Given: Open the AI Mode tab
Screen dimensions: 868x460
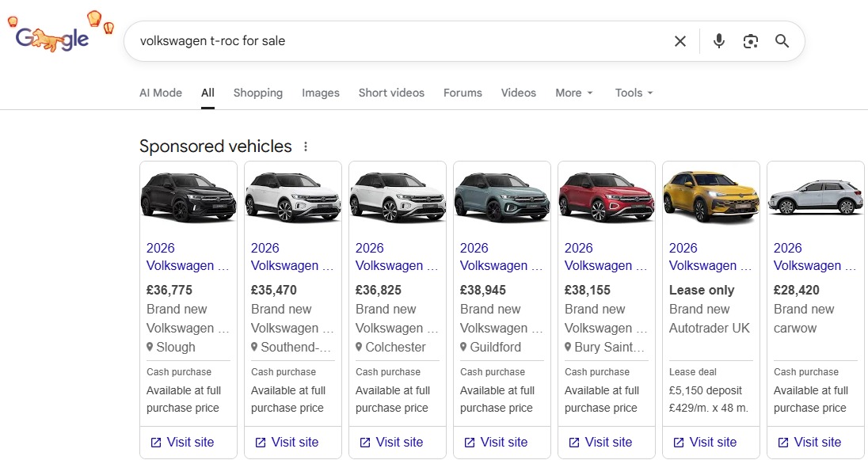Looking at the screenshot, I should 160,93.
